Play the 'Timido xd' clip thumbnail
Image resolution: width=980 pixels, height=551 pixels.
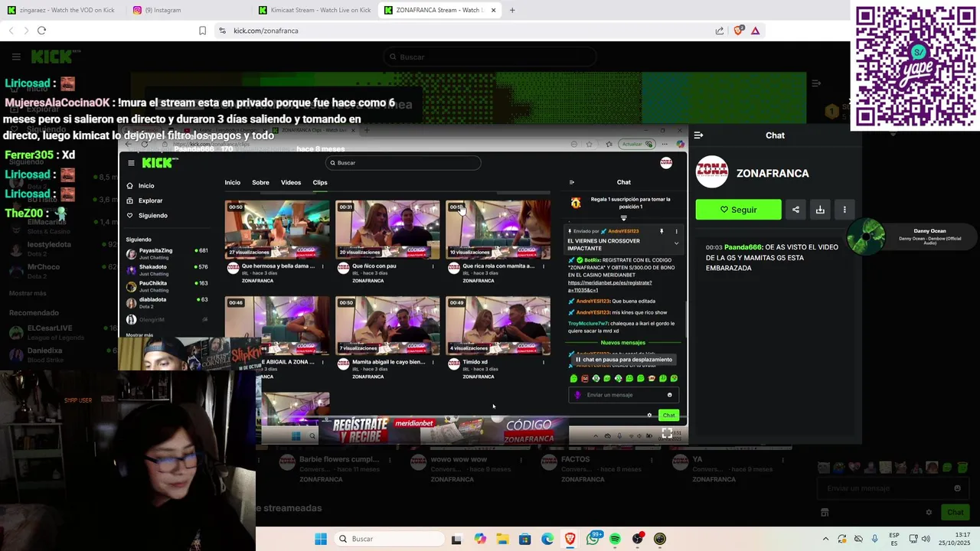click(498, 325)
